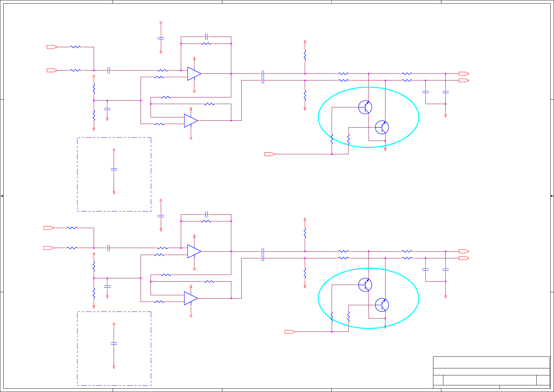Select the lower output port of the bottom circuit

point(464,258)
